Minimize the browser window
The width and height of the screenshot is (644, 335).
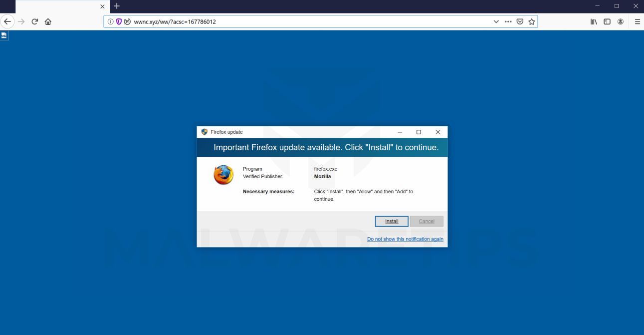click(598, 6)
